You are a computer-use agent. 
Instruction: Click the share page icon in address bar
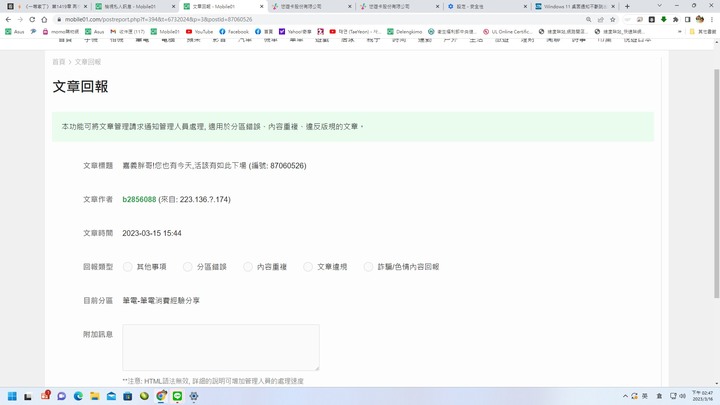601,20
